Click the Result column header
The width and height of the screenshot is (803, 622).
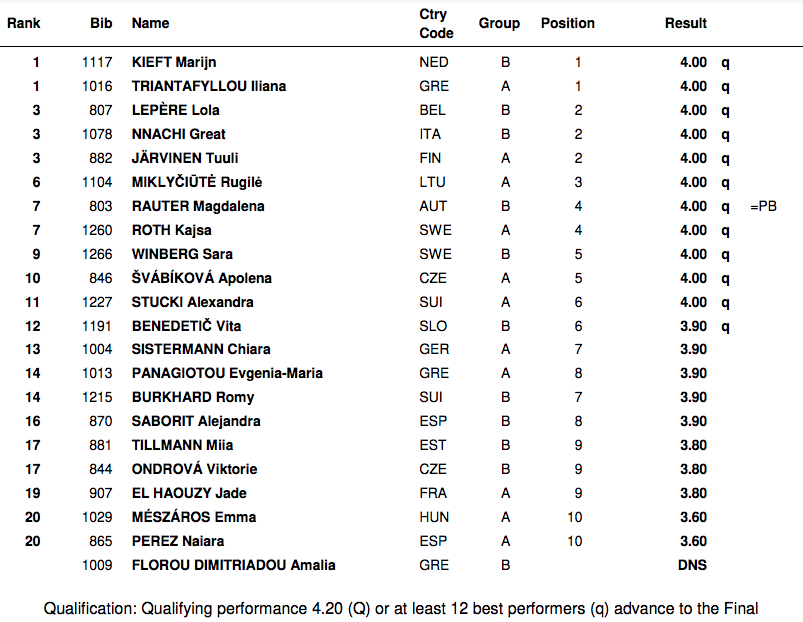685,23
